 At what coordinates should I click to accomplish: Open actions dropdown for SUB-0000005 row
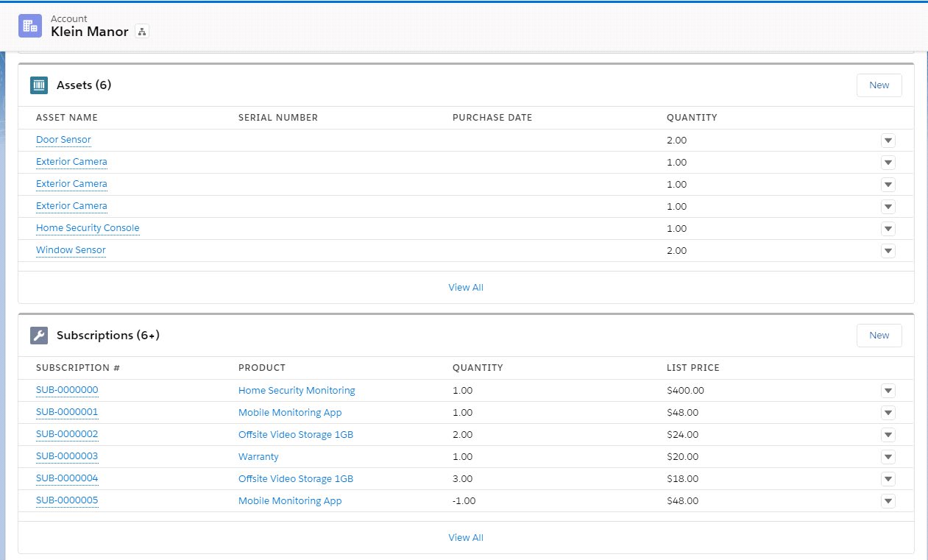pyautogui.click(x=888, y=501)
